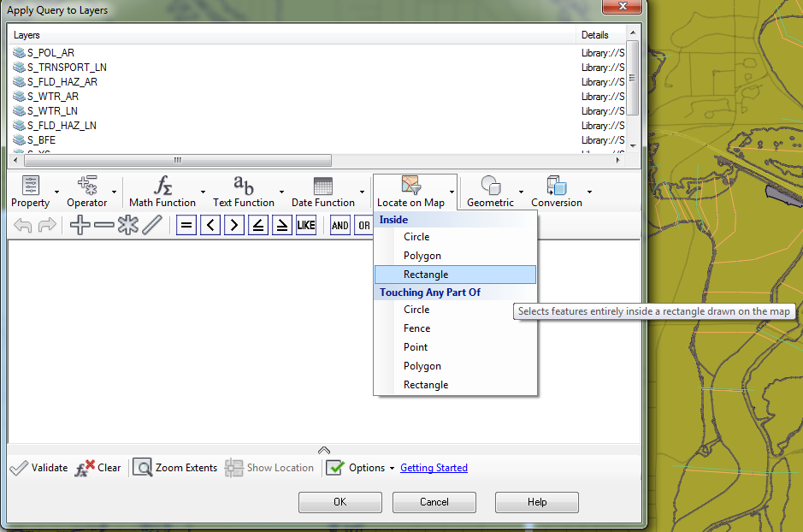Open the Text Function dropdown arrow

coord(281,192)
